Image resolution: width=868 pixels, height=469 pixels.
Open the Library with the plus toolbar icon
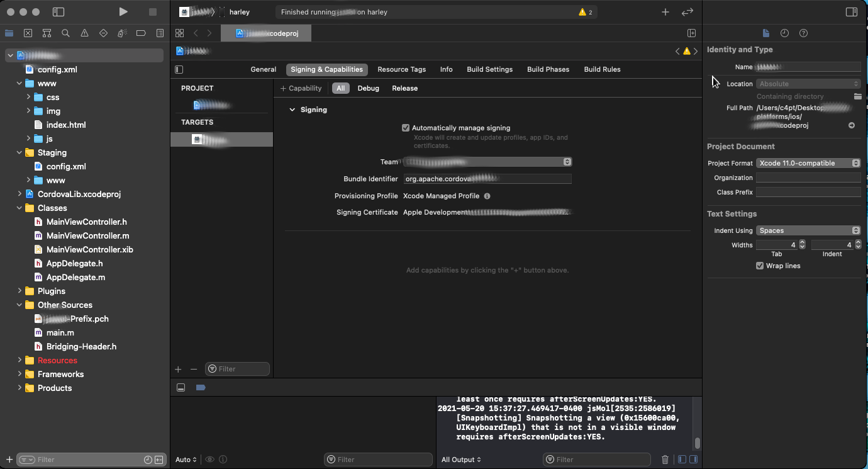pos(665,12)
